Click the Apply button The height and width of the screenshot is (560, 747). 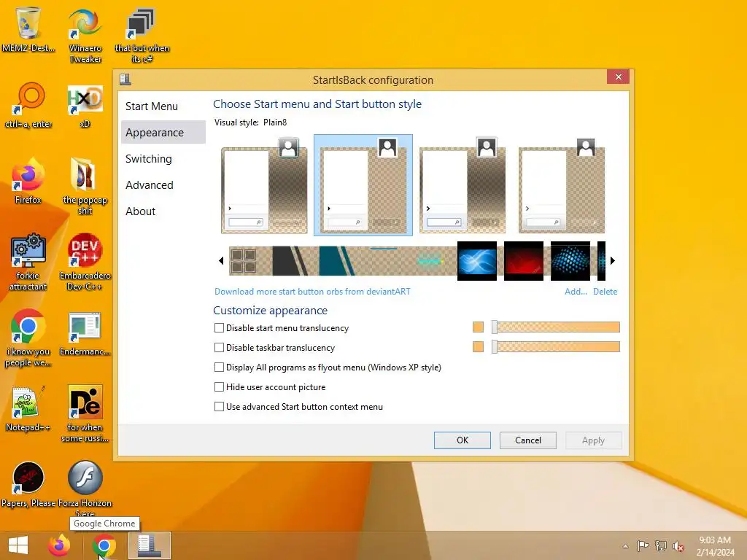point(593,440)
